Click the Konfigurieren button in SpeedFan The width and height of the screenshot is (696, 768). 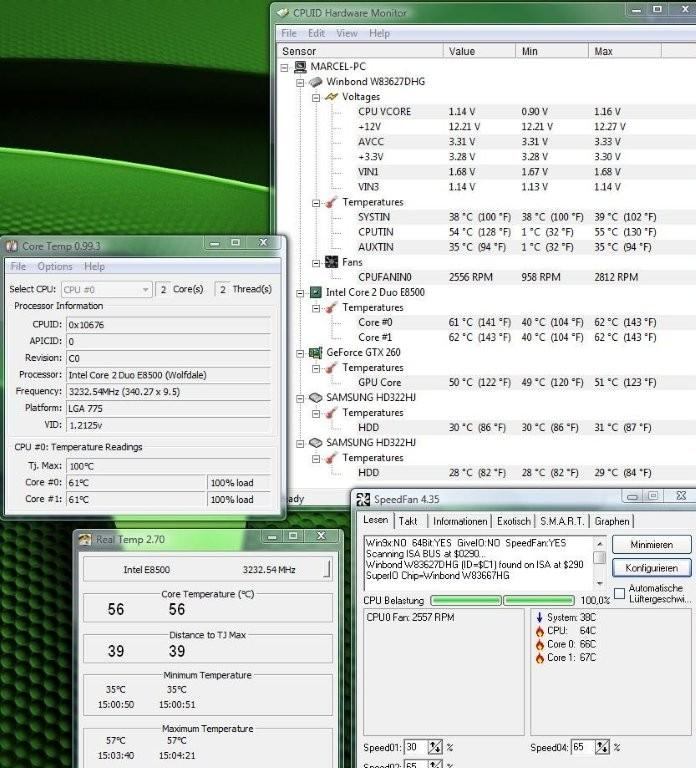tap(651, 568)
